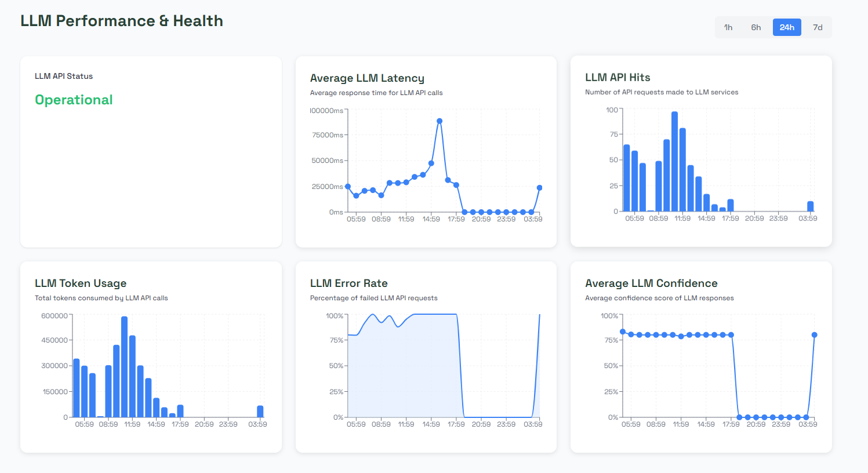This screenshot has width=868, height=473.
Task: Click the LLM Token Usage card title
Action: 81,283
